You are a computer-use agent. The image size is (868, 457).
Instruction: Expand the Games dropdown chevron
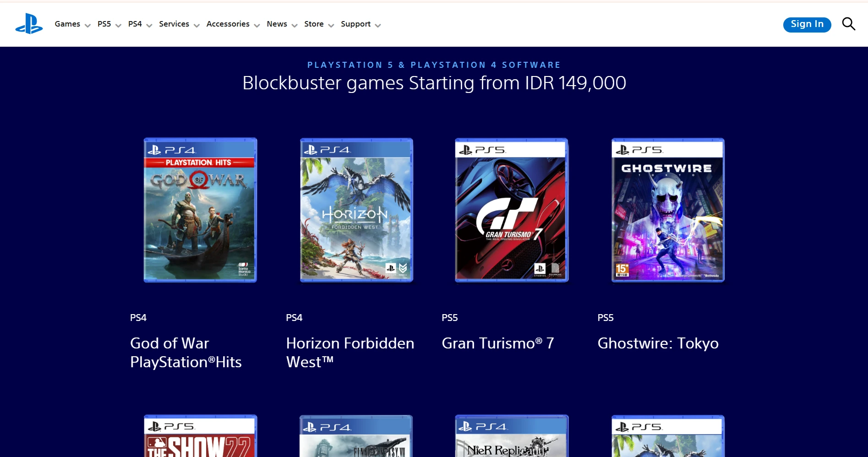(x=87, y=26)
